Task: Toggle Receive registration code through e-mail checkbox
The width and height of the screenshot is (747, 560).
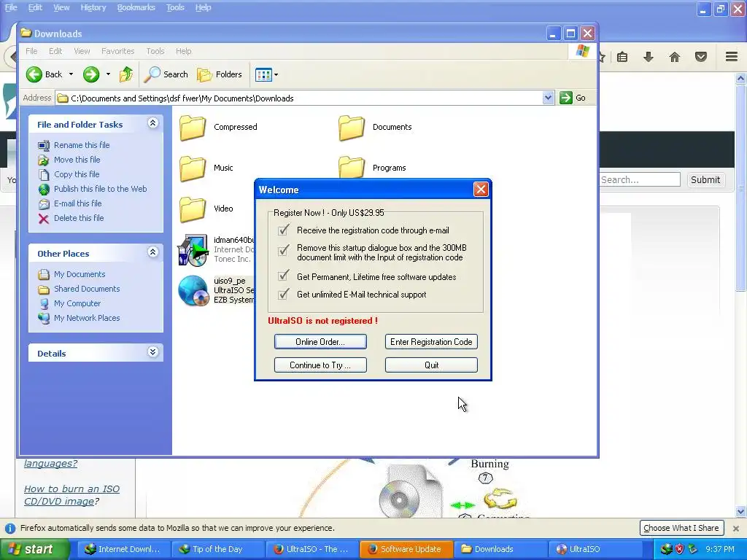Action: 283,230
